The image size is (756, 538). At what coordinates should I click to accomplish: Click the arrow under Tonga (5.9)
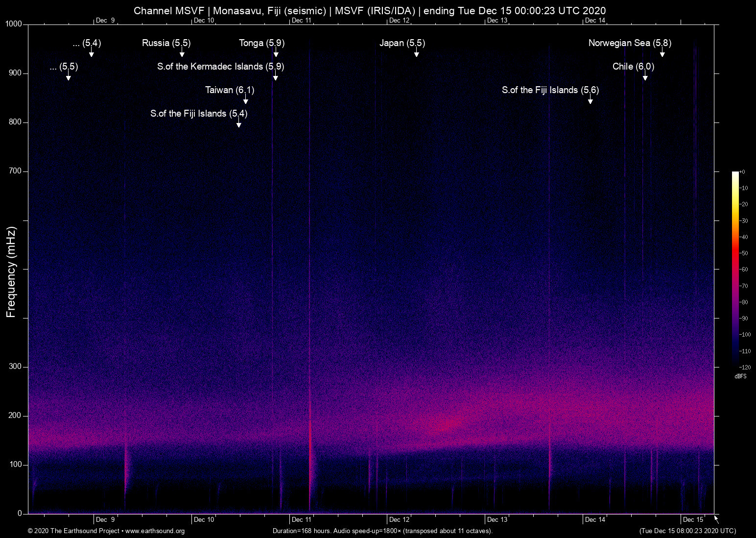coord(276,53)
